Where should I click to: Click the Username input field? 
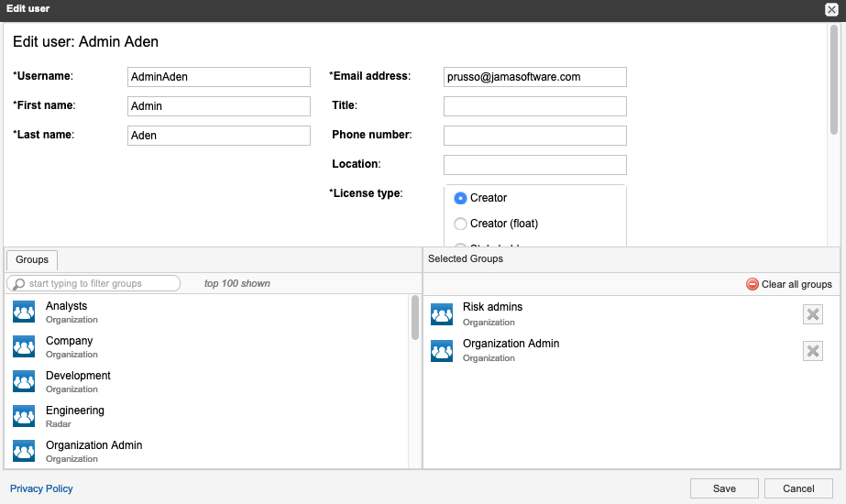[x=219, y=77]
